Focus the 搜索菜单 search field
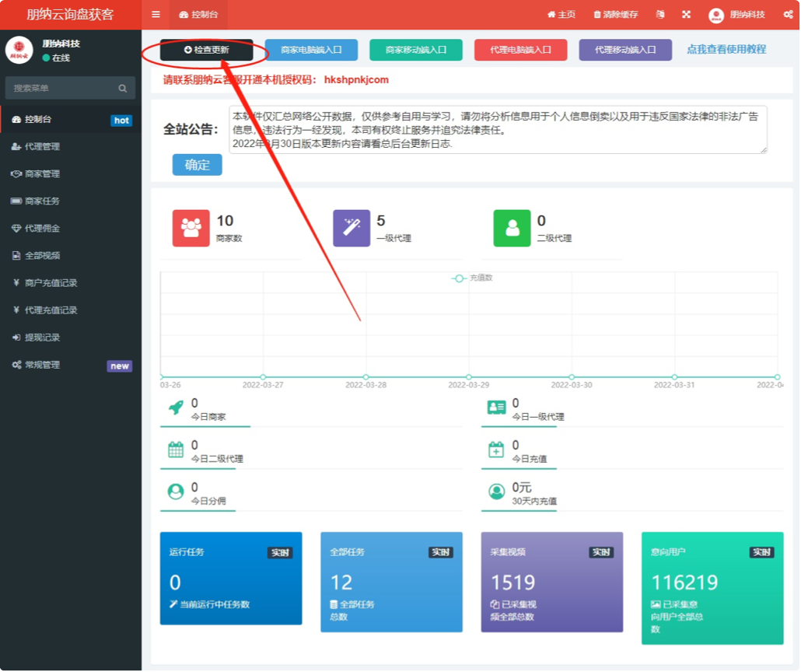801x672 pixels. pyautogui.click(x=70, y=88)
